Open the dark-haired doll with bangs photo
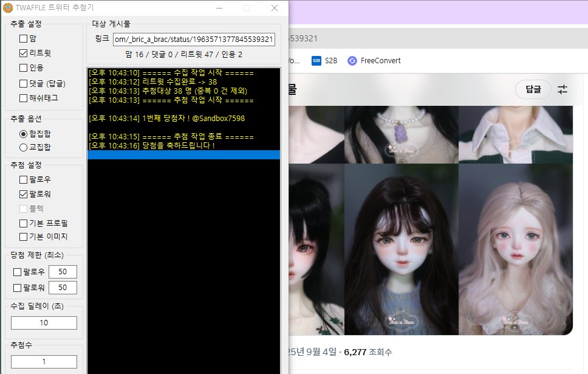588x374 pixels. pyautogui.click(x=402, y=249)
